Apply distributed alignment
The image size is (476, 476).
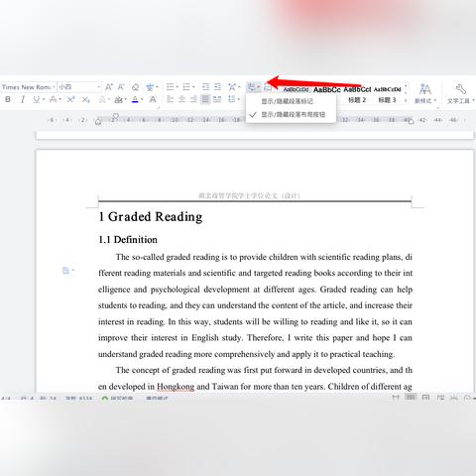tap(217, 99)
